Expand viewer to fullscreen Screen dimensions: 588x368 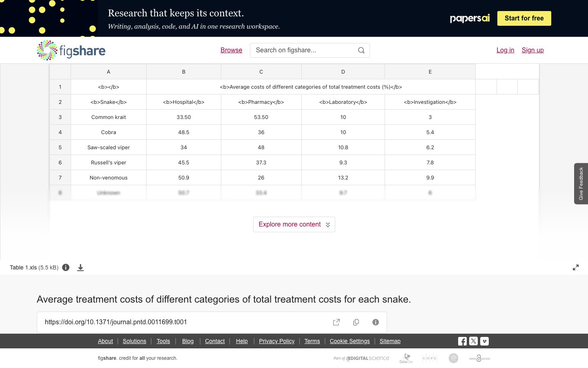[576, 267]
